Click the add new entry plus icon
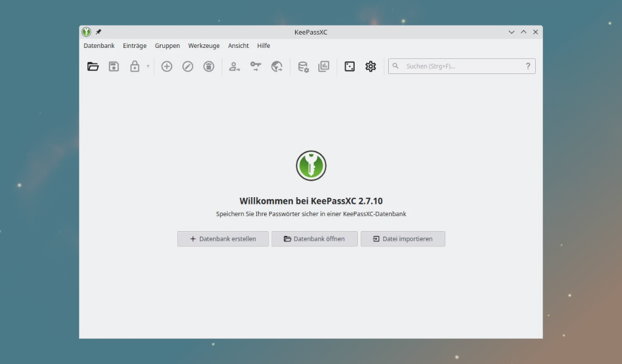This screenshot has height=364, width=622. 166,67
